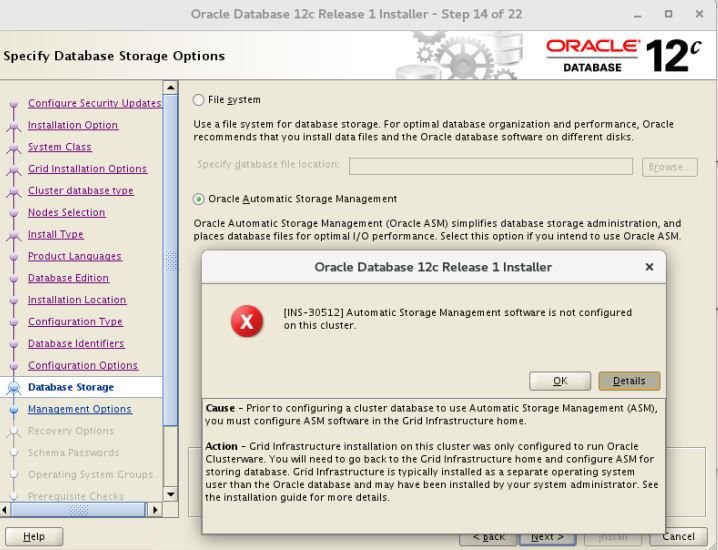Viewport: 718px width, 550px height.
Task: Jump to Grid Installation Options step
Action: (x=87, y=169)
